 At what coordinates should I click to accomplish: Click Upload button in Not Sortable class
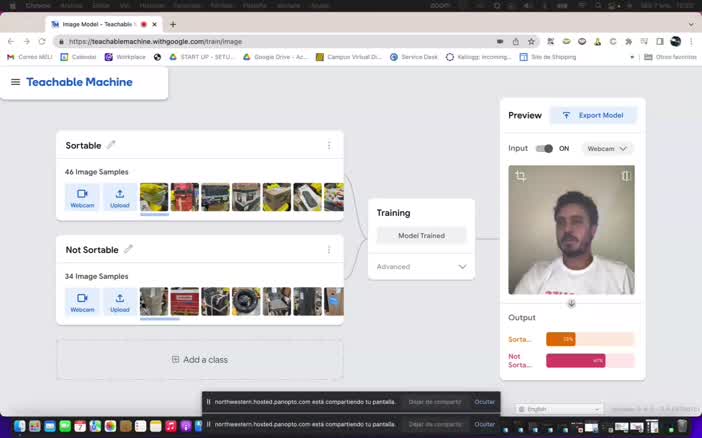[x=120, y=301]
